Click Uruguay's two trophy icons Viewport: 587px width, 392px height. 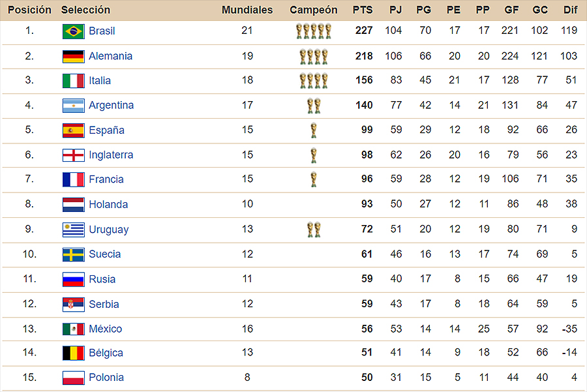click(x=314, y=230)
